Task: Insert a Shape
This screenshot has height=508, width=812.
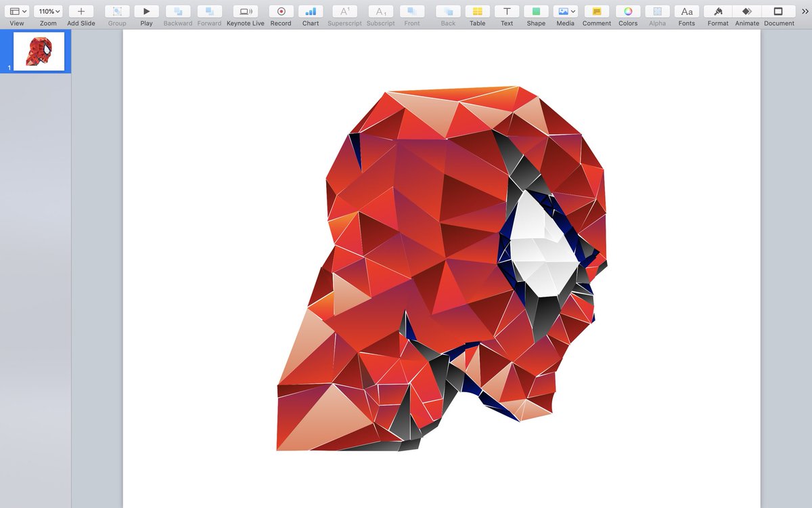Action: pyautogui.click(x=536, y=12)
